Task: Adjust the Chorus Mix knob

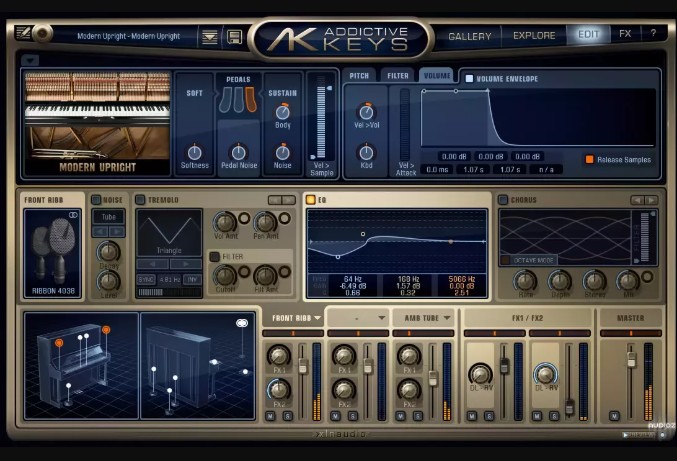Action: (628, 281)
